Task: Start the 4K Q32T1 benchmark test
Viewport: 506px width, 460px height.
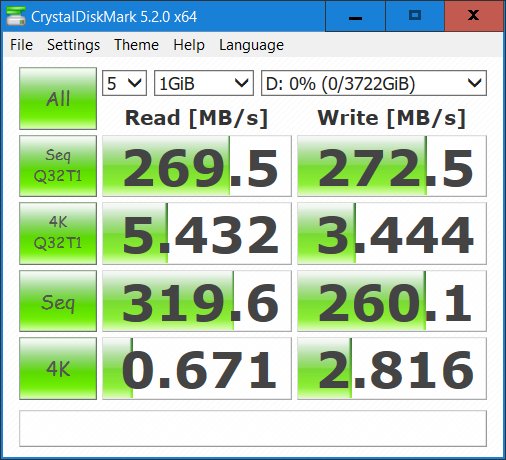Action: coord(58,233)
